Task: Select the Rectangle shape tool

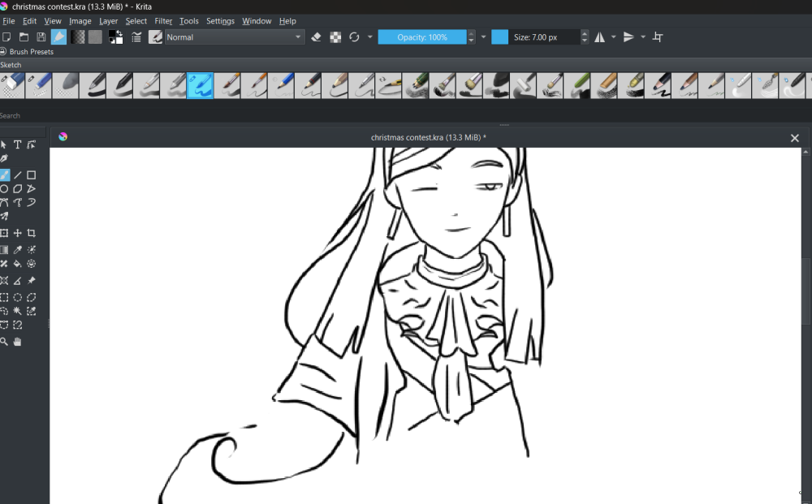Action: click(31, 174)
